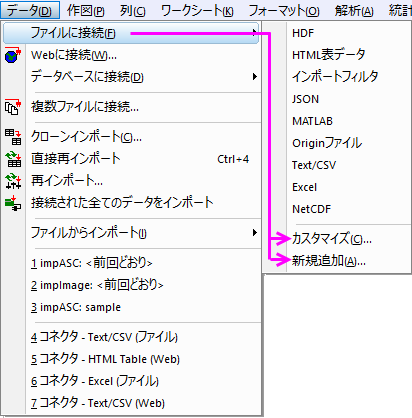Expand データベースに接続(D) submenu arrow
This screenshot has width=412, height=418.
255,77
